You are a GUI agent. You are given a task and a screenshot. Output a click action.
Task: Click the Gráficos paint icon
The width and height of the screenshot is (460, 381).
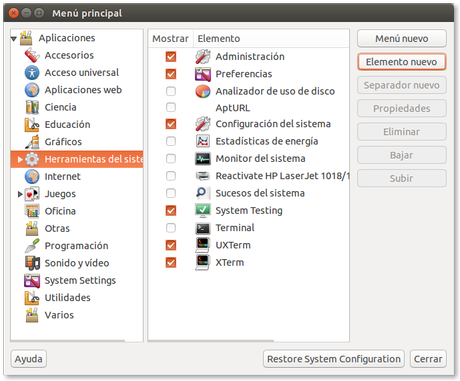[32, 142]
